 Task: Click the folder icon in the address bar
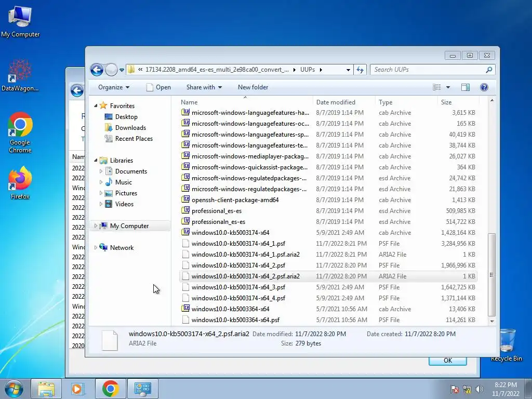(x=131, y=70)
